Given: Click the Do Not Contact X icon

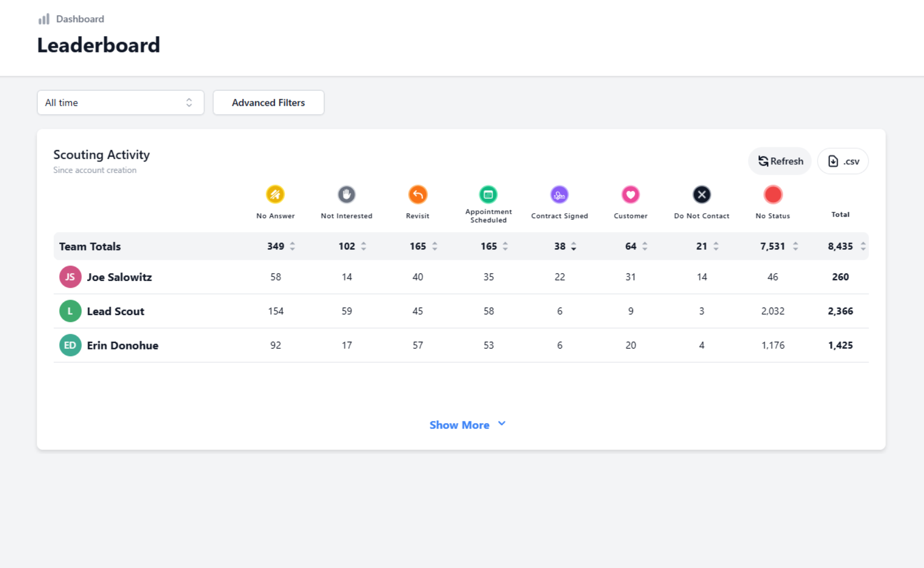Looking at the screenshot, I should coord(701,194).
